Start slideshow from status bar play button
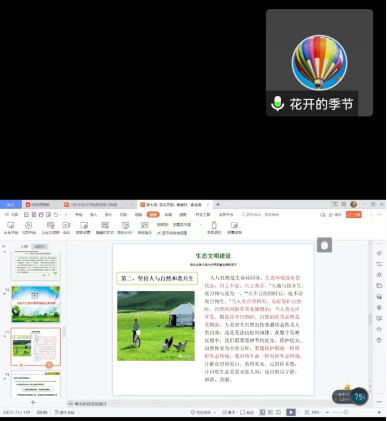The height and width of the screenshot is (421, 387). click(291, 412)
